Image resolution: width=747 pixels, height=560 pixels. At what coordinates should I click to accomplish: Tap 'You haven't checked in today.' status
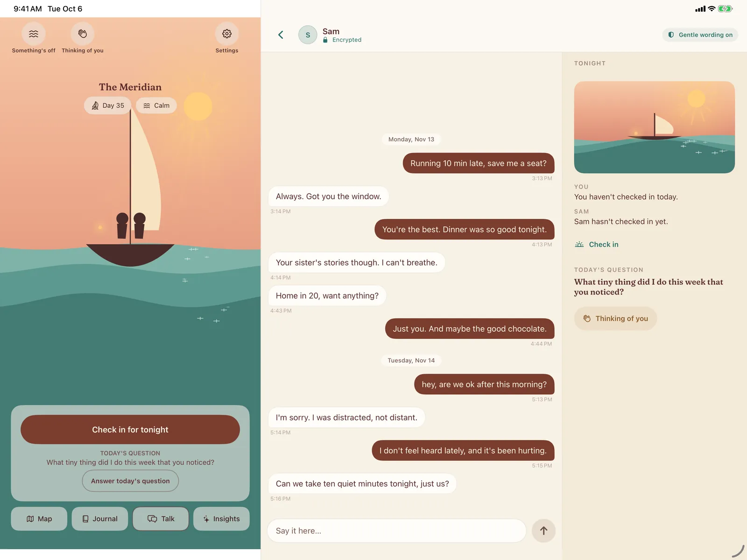(x=626, y=197)
